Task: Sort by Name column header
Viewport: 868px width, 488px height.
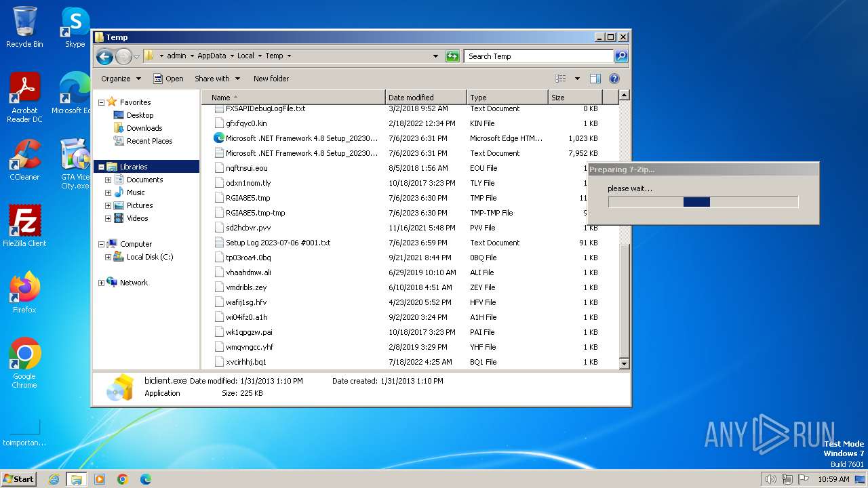Action: coord(294,98)
